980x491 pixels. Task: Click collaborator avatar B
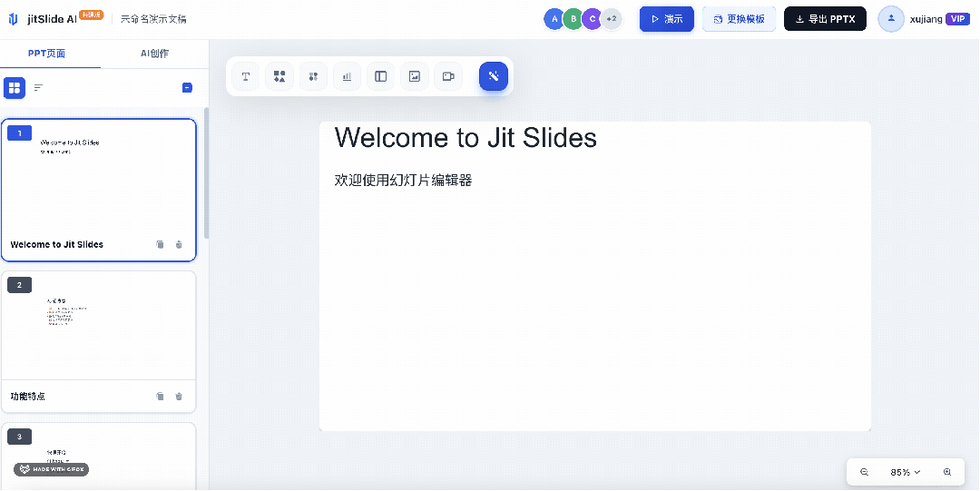point(573,19)
